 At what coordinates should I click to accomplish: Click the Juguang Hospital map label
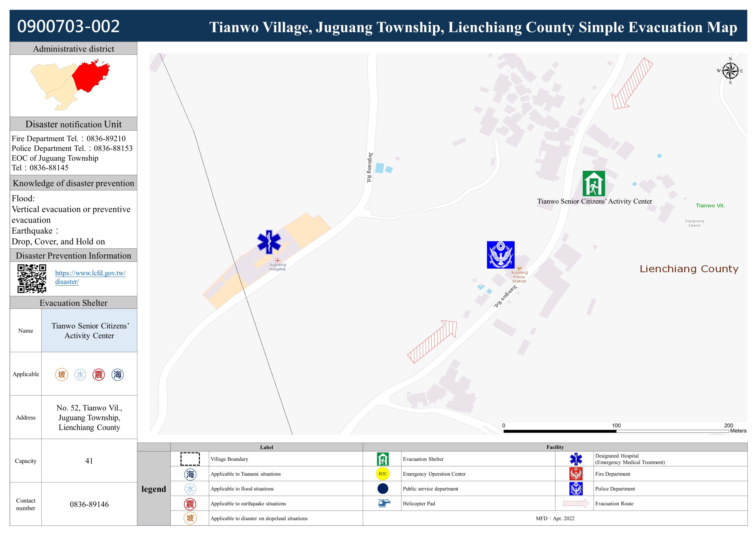pos(277,266)
